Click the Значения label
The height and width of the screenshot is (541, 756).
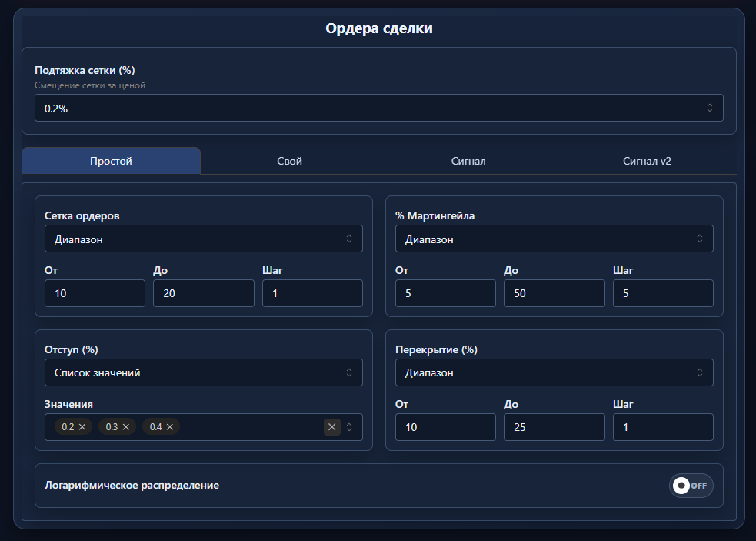(68, 405)
